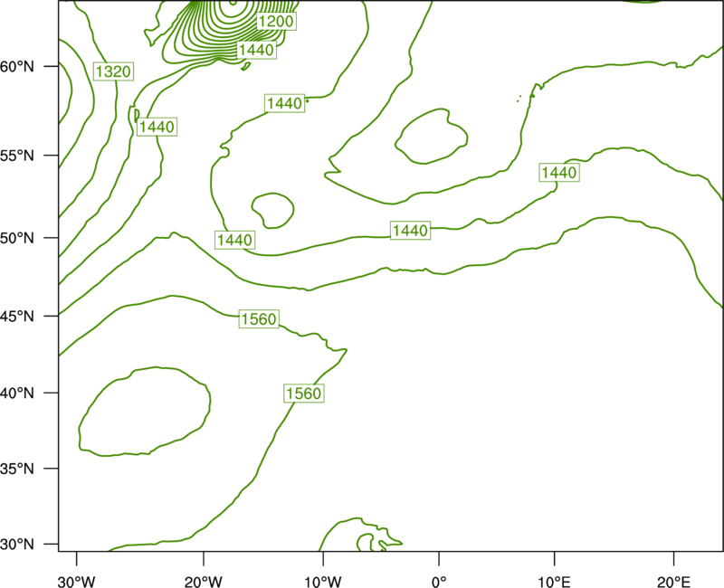The width and height of the screenshot is (724, 588).
Task: Click the 50°N latitude axis label
Action: [x=17, y=238]
